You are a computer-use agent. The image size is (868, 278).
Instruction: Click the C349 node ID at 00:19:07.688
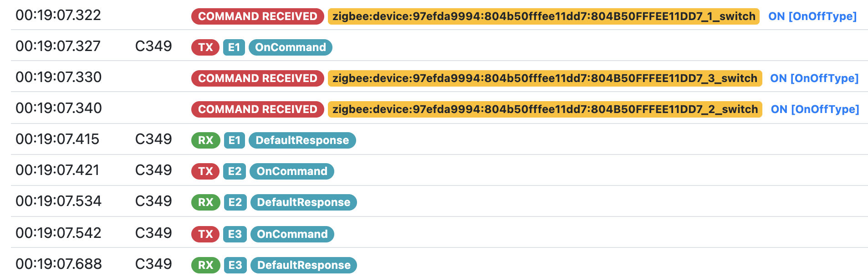tap(153, 264)
